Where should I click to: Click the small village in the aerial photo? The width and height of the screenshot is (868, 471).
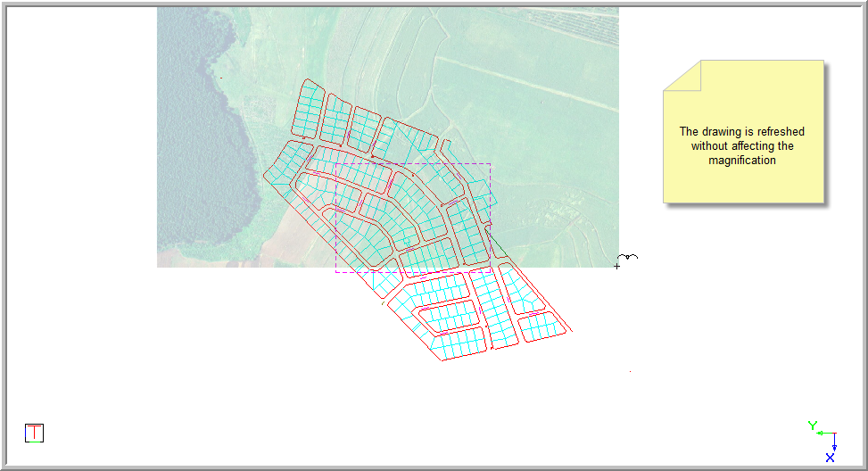[558, 214]
